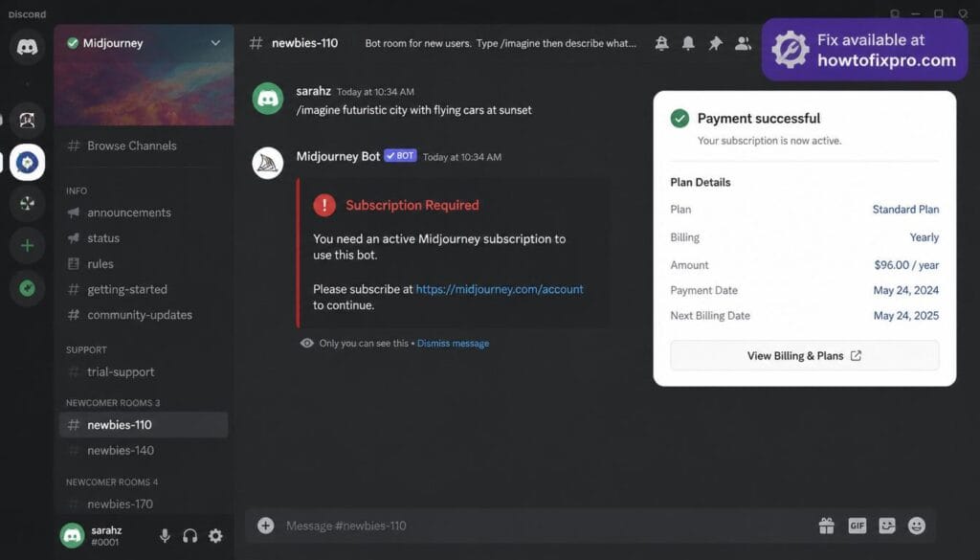Image resolution: width=980 pixels, height=560 pixels.
Task: Show pinned messages pin icon
Action: click(715, 43)
